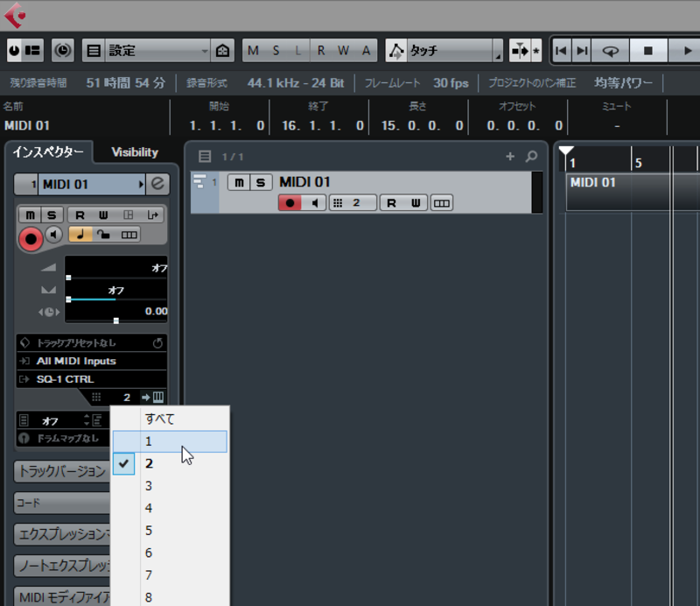Screen dimensions: 700x606
Task: Open the track search magnifier icon
Action: pos(531,157)
